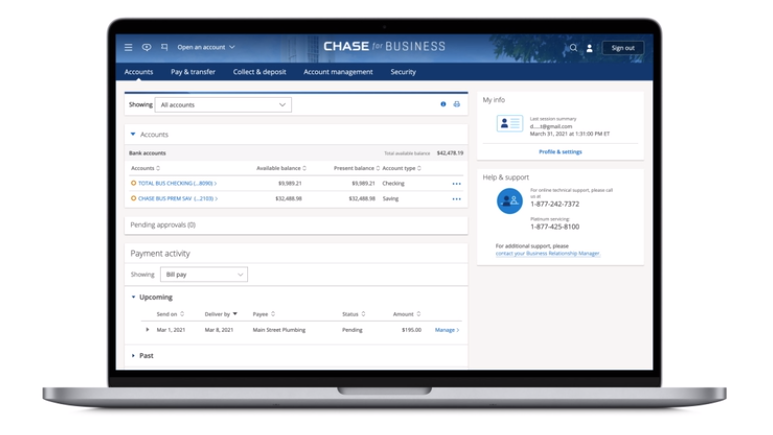
Task: Open the 'Open an account' dropdown
Action: pos(206,47)
